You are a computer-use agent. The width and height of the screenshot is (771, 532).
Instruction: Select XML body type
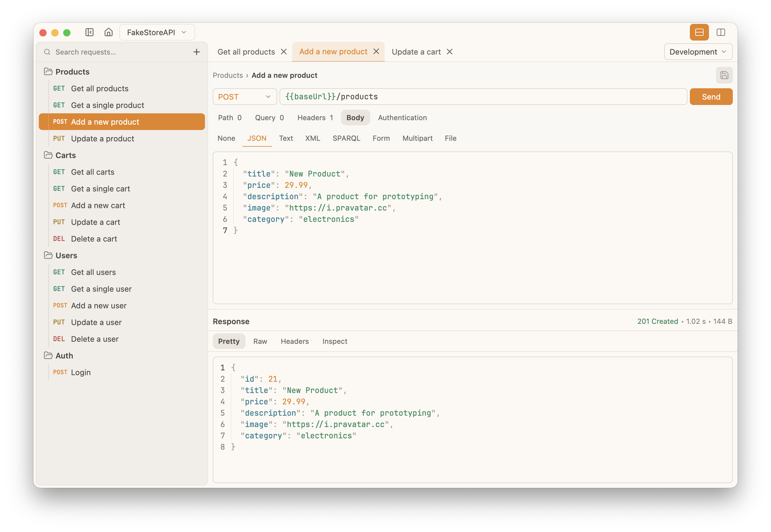[312, 138]
